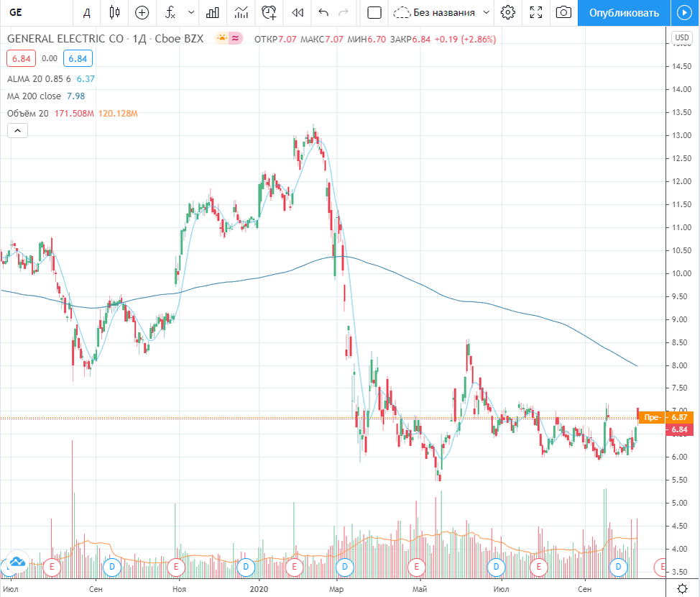Select the layout rectangle icon

[374, 12]
